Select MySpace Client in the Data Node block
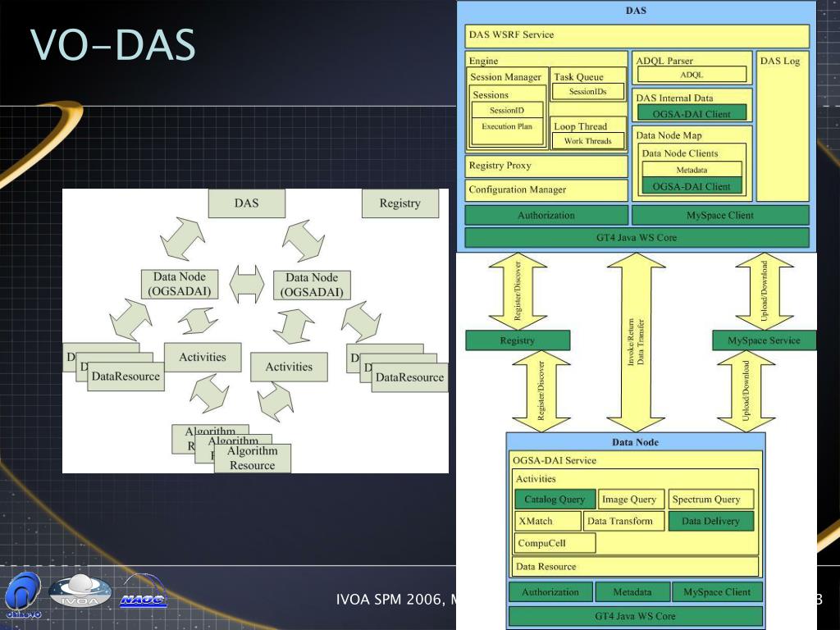The height and width of the screenshot is (630, 840). (717, 592)
